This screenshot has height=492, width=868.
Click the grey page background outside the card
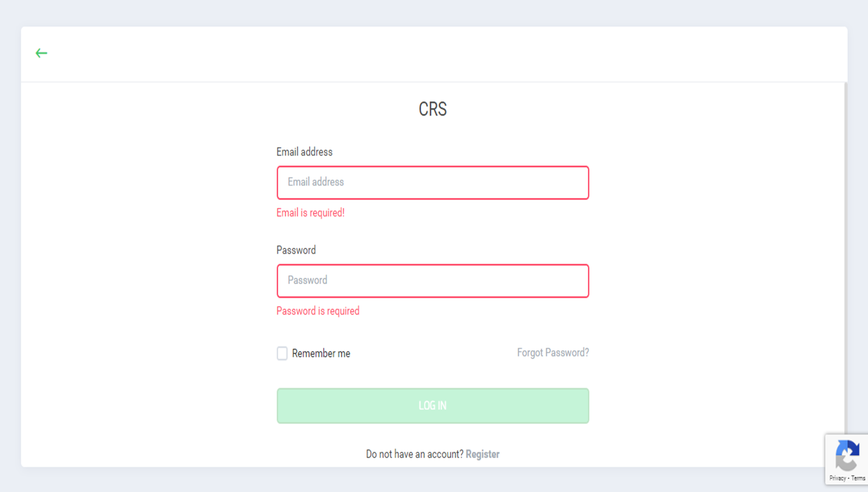434,12
